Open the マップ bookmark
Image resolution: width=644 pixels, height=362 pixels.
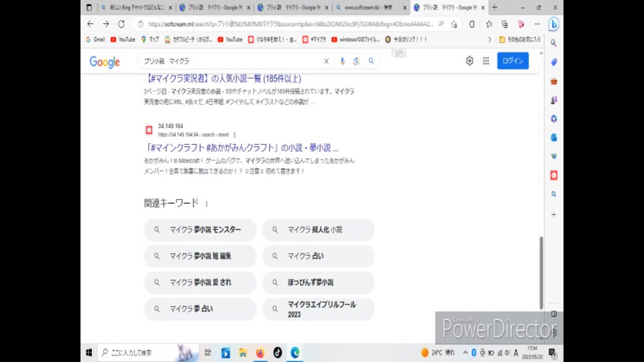pos(150,40)
